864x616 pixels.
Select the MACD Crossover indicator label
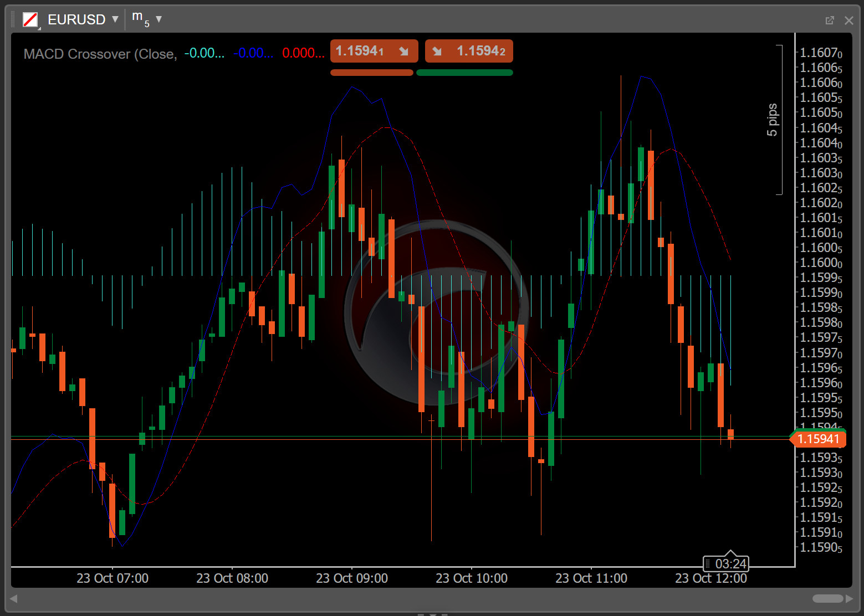(99, 53)
